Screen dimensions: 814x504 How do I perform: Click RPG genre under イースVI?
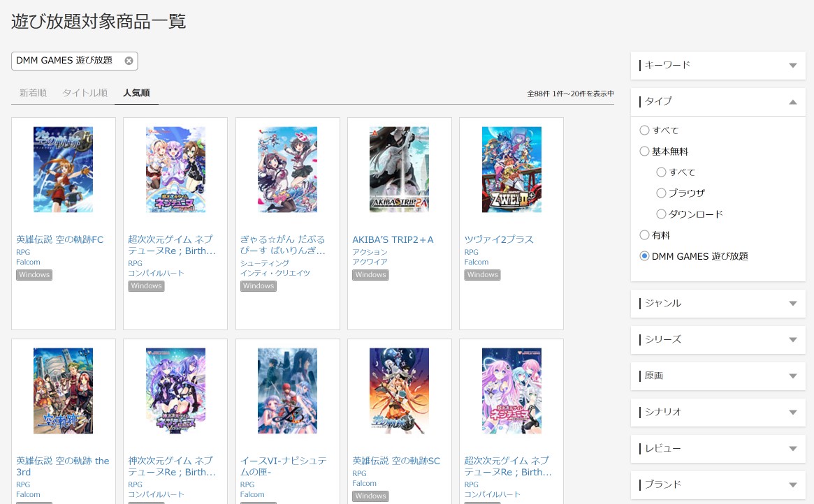click(x=247, y=485)
